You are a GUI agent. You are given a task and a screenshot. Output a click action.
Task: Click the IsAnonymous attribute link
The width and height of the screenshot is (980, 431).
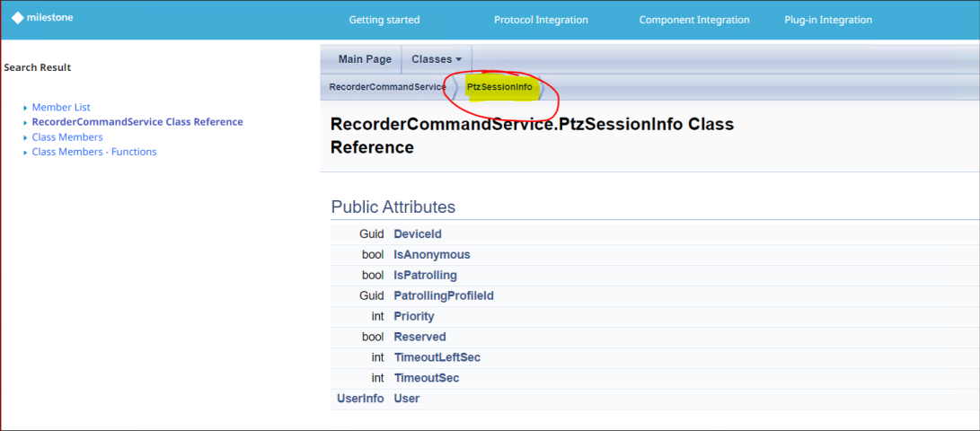point(431,255)
